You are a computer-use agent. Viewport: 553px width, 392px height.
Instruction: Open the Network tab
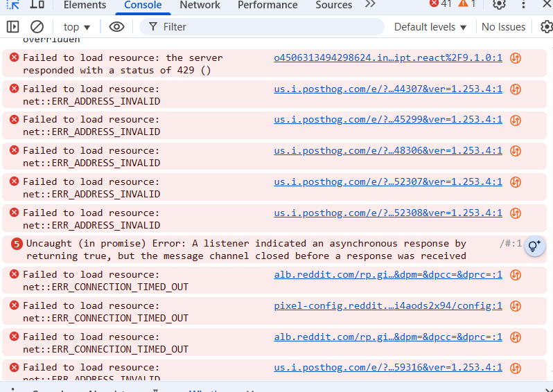[200, 5]
